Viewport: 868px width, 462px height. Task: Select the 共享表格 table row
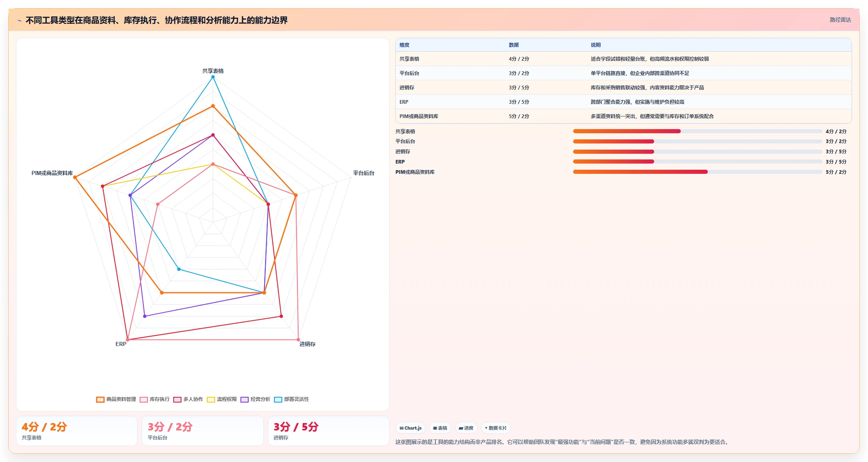point(623,59)
